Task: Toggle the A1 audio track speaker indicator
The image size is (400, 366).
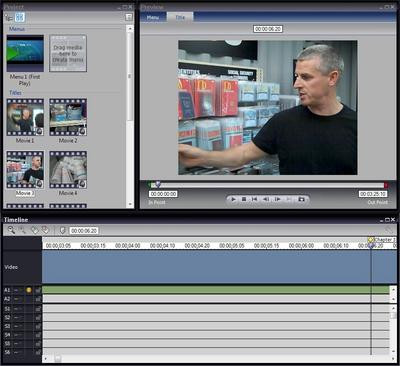Action: click(x=29, y=290)
